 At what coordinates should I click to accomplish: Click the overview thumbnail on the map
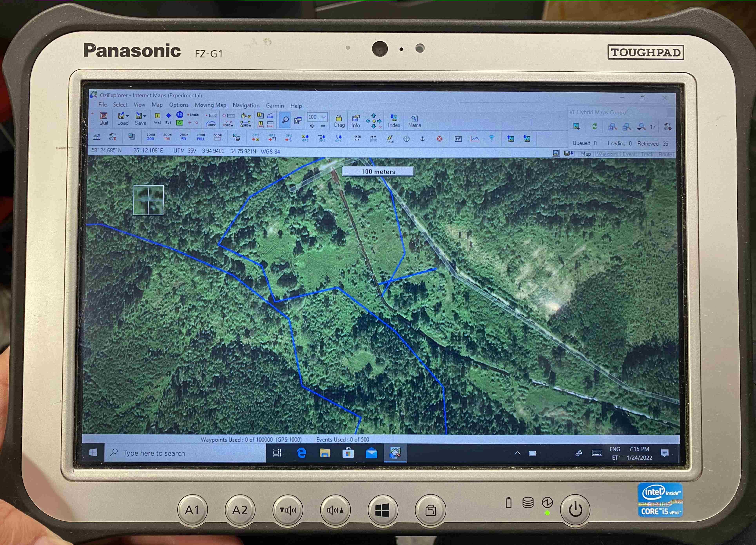click(x=148, y=200)
